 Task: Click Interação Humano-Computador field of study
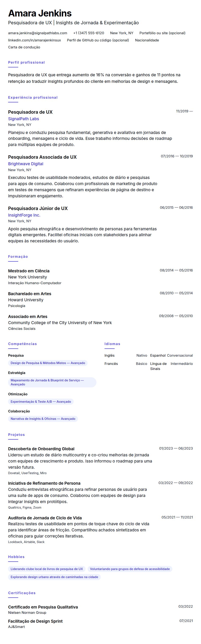pos(35,283)
